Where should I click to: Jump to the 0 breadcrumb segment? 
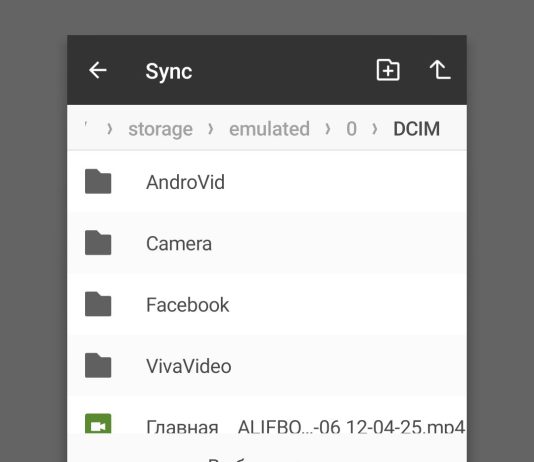coord(351,129)
